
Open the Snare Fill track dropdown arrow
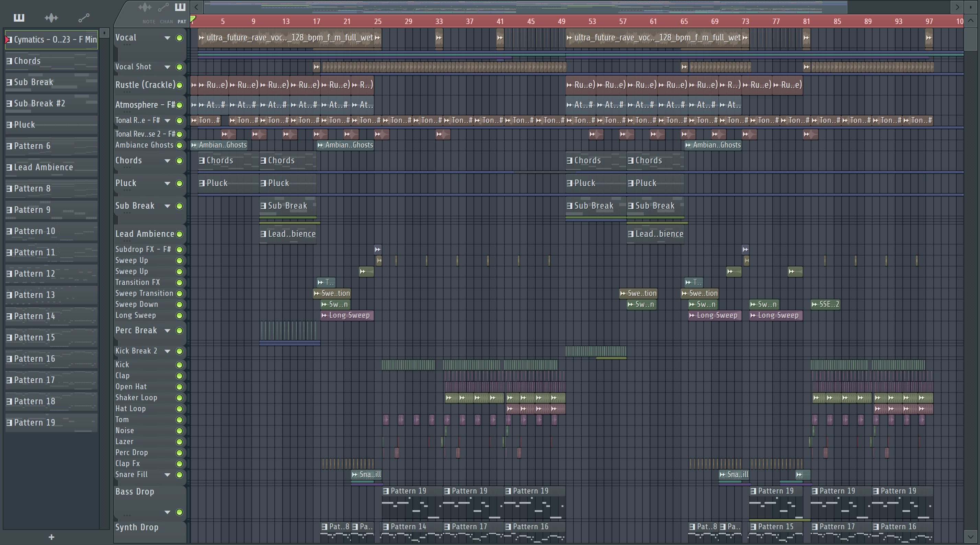[167, 475]
